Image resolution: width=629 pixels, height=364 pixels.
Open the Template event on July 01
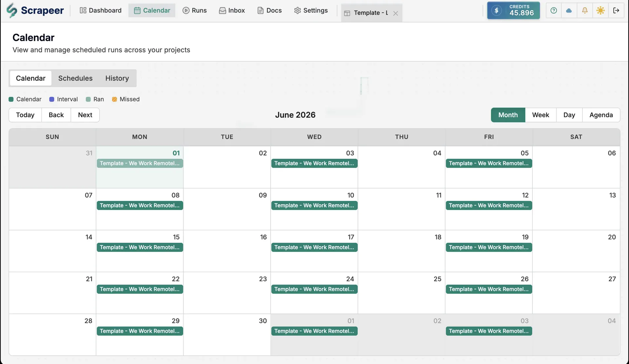[x=314, y=331]
